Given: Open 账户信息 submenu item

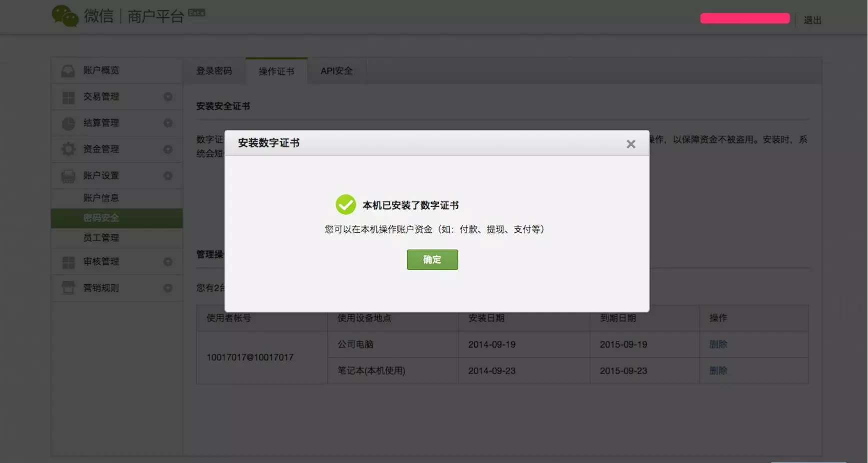Looking at the screenshot, I should click(x=117, y=198).
